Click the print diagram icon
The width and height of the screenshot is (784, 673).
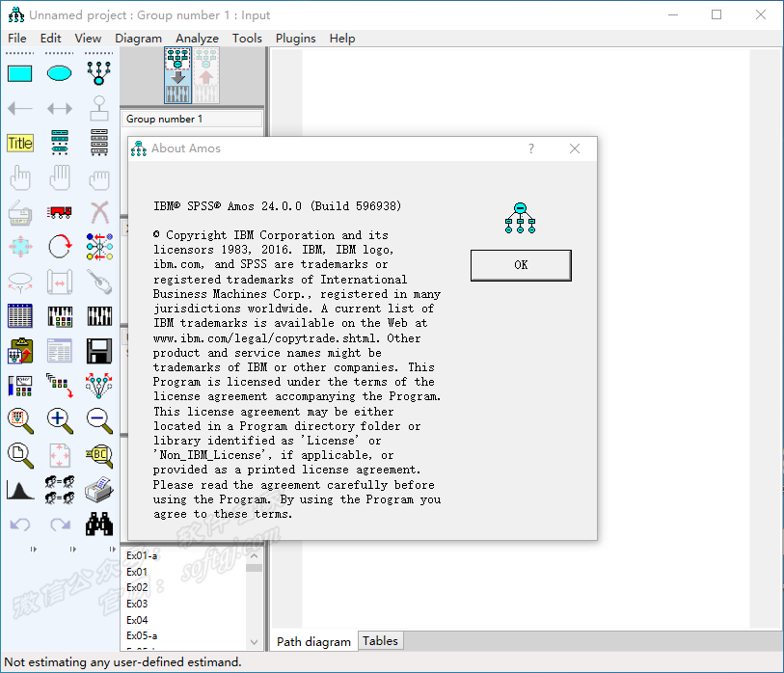click(99, 490)
